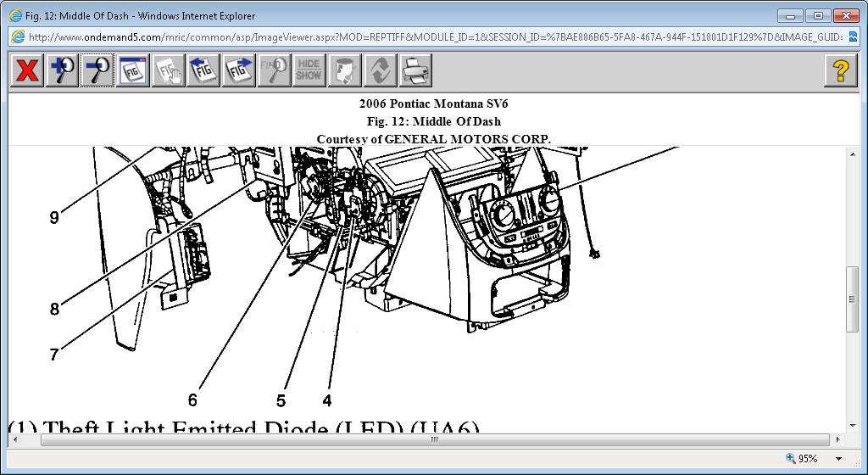Click the vertical scroll up arrow
This screenshot has height=475, width=868.
(x=852, y=154)
